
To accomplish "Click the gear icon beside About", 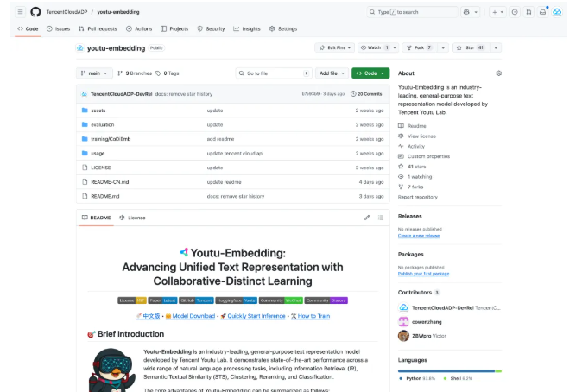I will pos(498,73).
